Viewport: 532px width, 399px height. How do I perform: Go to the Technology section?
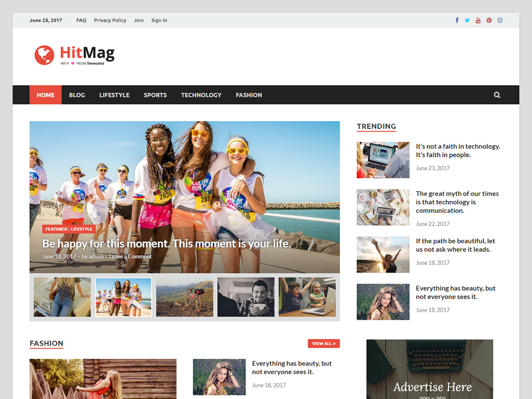coord(201,95)
